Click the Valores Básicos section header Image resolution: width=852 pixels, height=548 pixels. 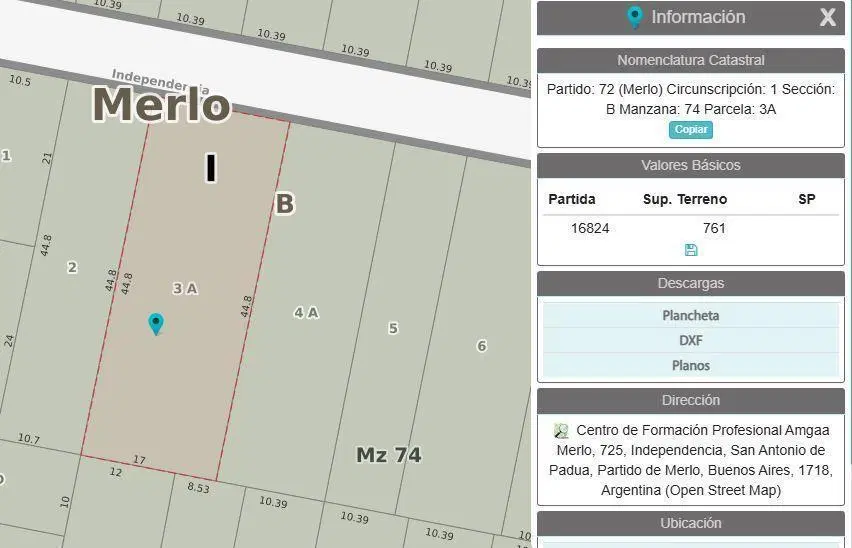[x=691, y=165]
